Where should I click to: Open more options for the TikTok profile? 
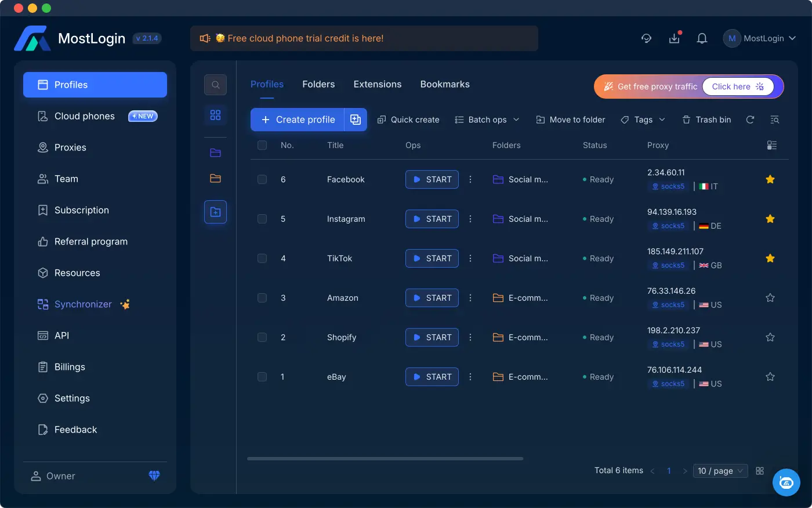point(470,258)
